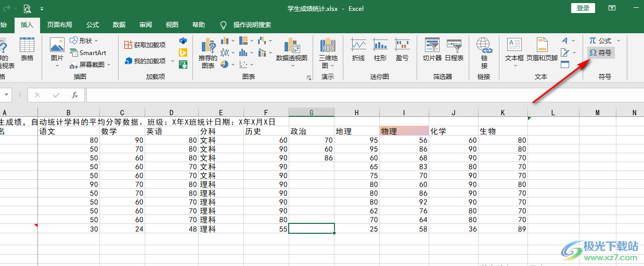Image resolution: width=644 pixels, height=266 pixels.
Task: Insert a table with the 表格 icon
Action: coord(27,50)
